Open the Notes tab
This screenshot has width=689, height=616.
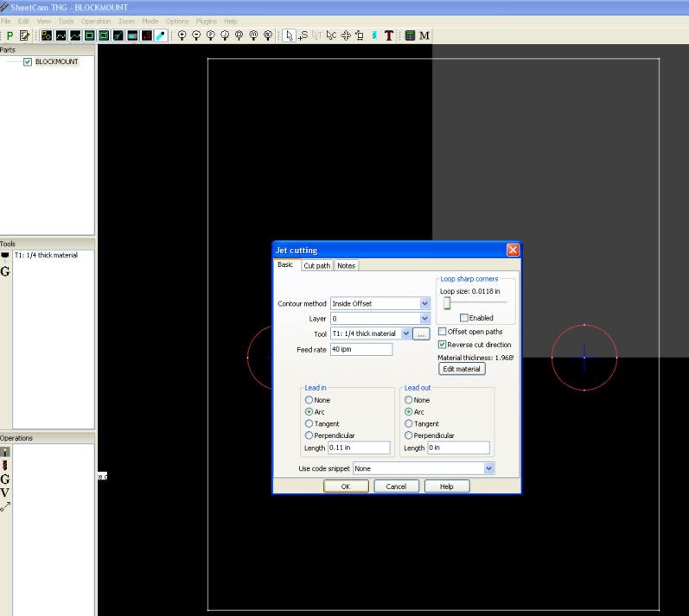click(x=347, y=266)
